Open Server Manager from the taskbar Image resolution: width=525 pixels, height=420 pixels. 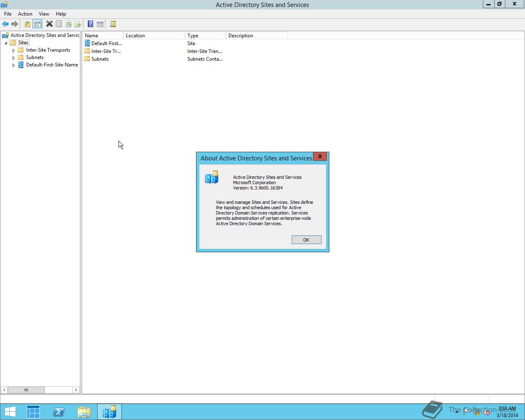pos(33,412)
